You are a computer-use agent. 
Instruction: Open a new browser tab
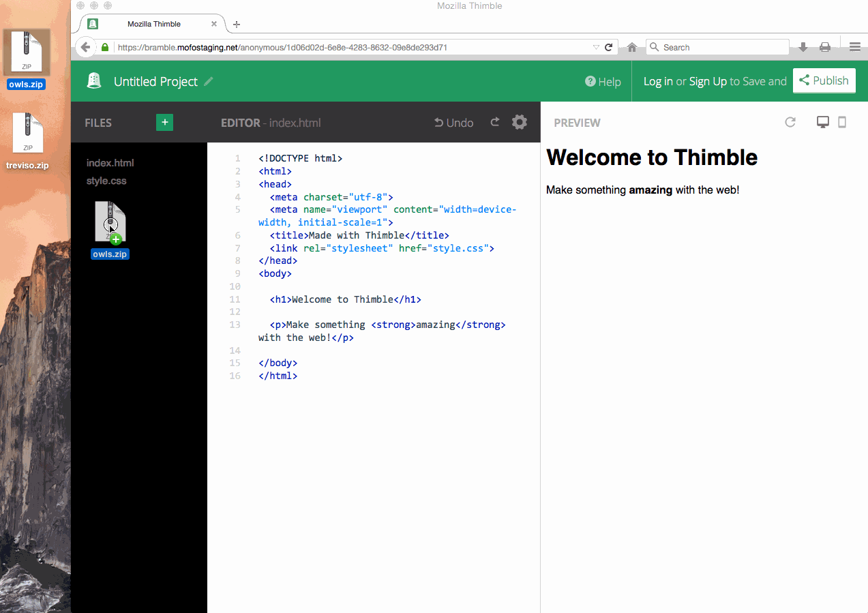coord(237,24)
